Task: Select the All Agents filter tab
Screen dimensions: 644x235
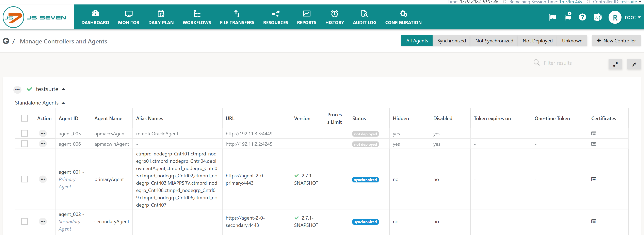Action: 417,41
